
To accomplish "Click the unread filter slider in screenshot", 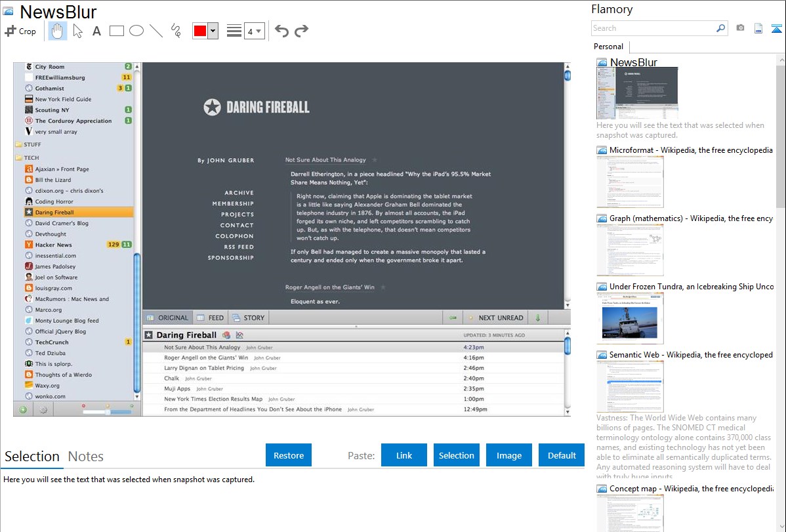I will click(108, 412).
